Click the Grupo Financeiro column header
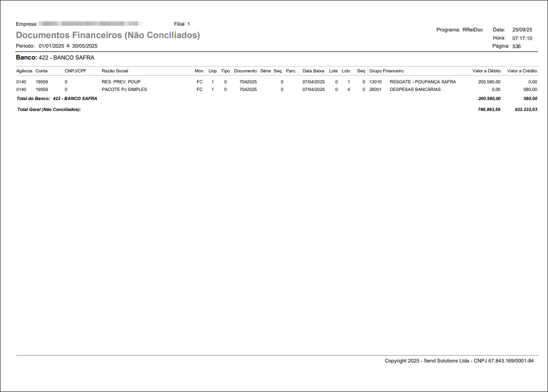The image size is (548, 392). point(386,71)
